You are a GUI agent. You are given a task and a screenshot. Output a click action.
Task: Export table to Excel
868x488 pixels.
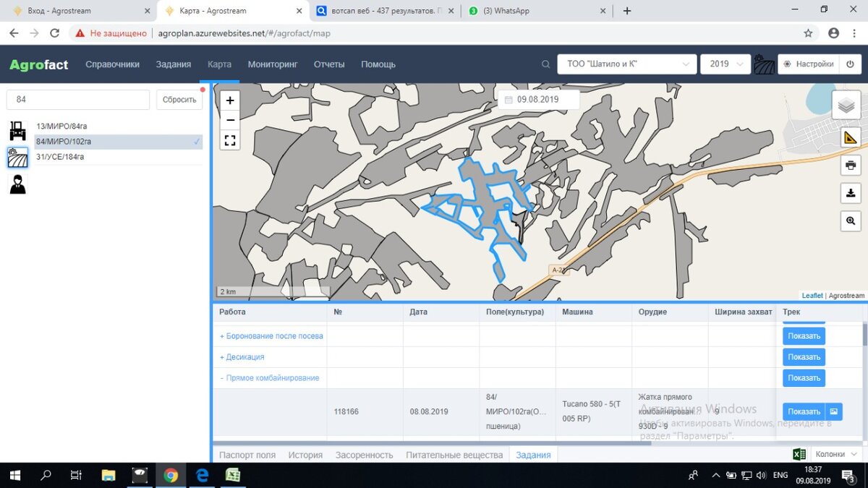coord(799,454)
